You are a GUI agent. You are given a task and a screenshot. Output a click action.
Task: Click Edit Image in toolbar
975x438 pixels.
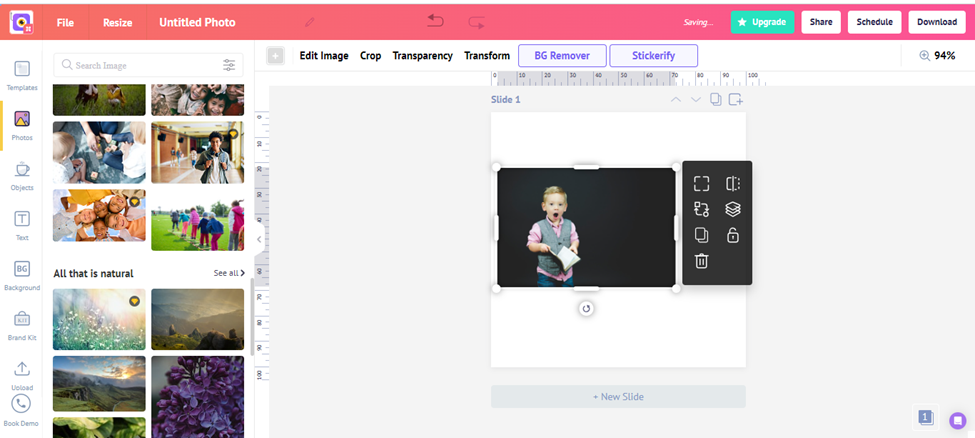tap(324, 55)
